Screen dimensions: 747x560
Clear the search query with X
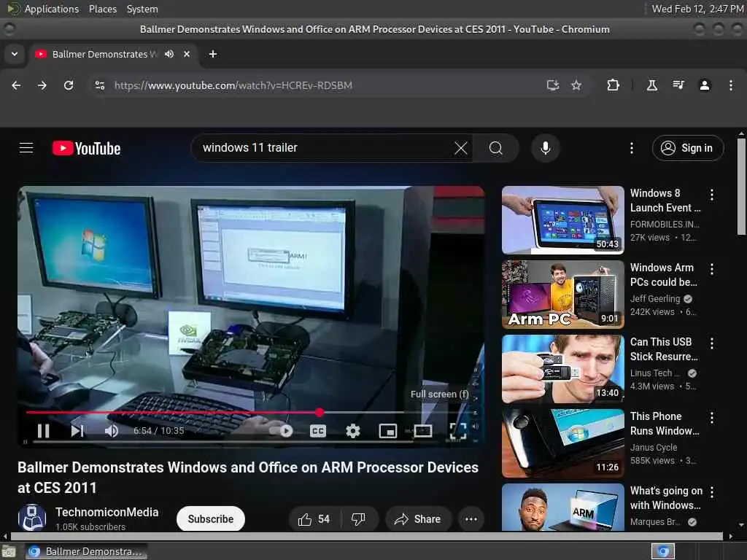click(461, 148)
